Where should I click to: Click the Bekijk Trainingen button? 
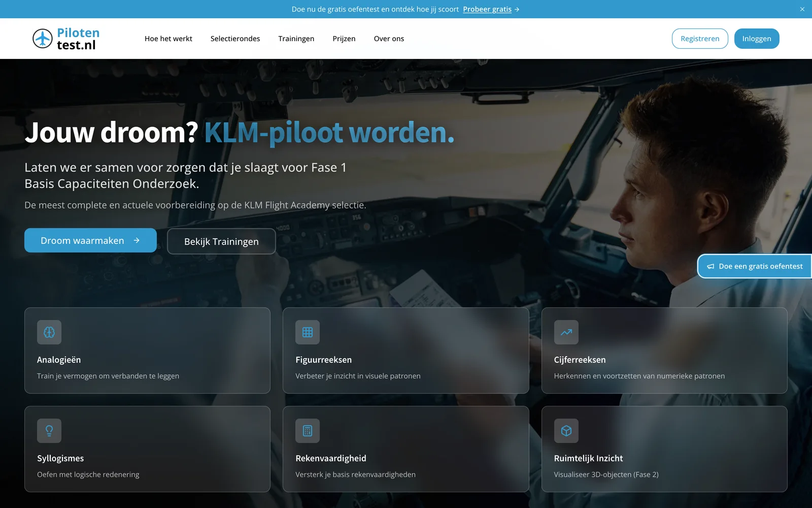(221, 241)
